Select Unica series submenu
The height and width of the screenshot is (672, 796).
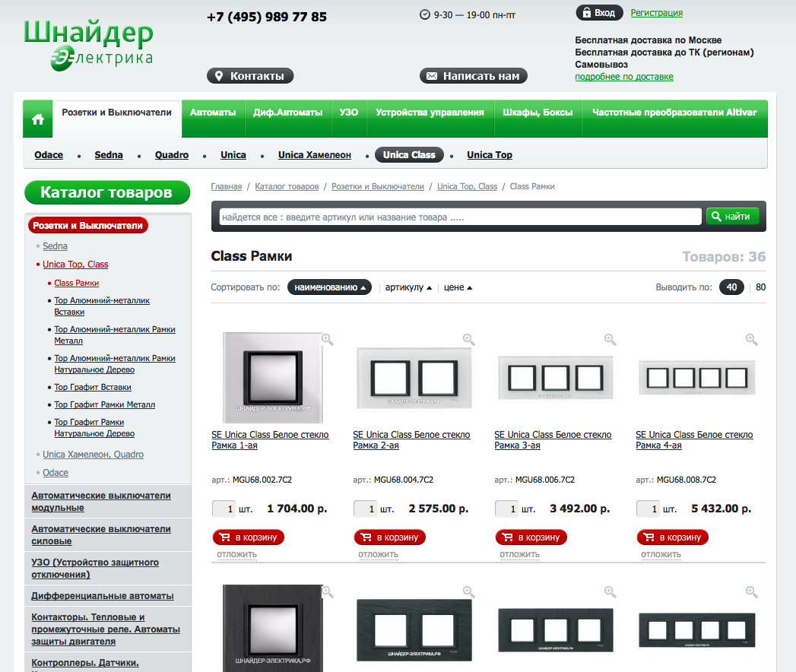click(x=233, y=155)
